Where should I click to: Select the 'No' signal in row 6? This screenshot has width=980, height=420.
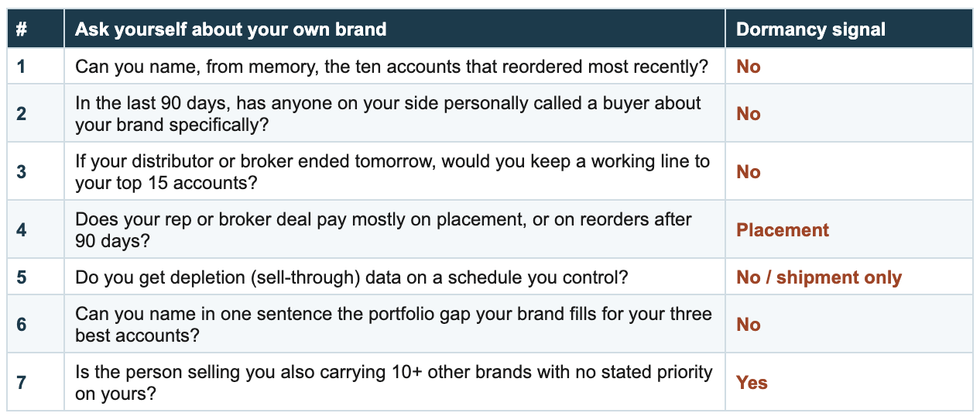(749, 325)
